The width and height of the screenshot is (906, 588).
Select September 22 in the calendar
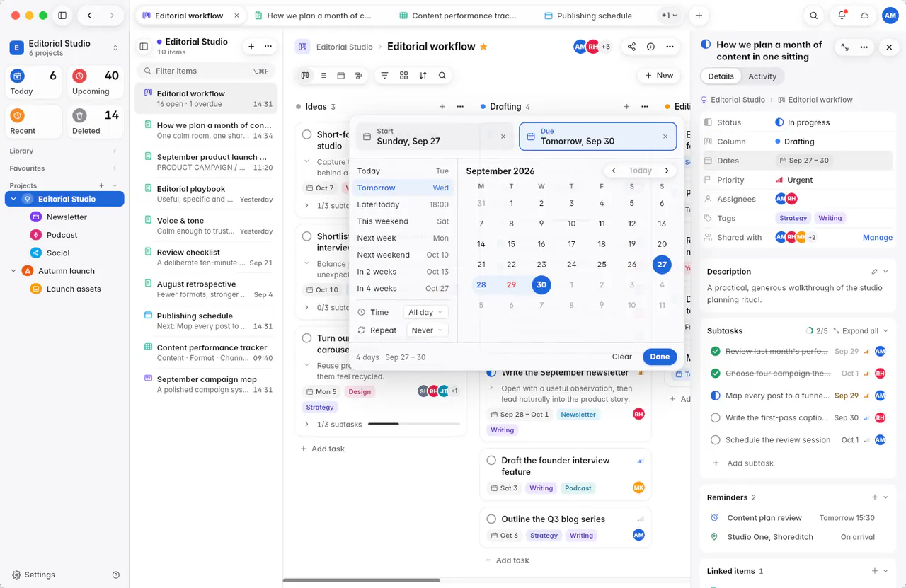pos(511,265)
